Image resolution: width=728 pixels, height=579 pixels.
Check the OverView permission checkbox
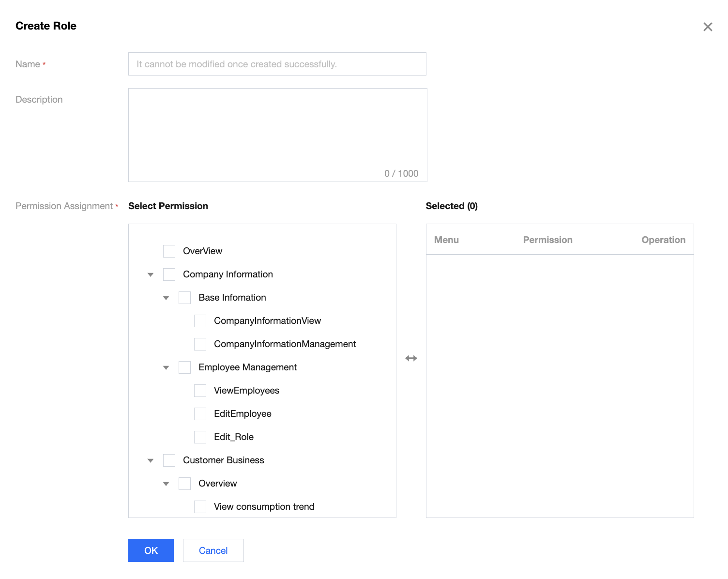(x=169, y=251)
